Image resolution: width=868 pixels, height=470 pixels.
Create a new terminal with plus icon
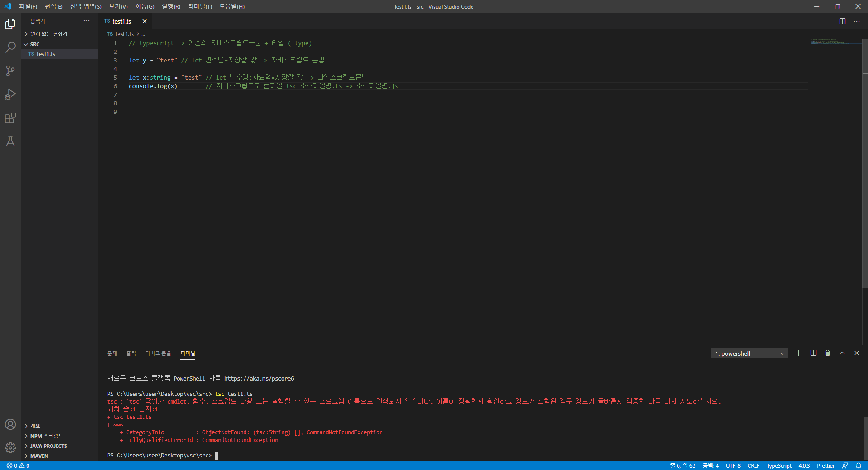coord(799,353)
